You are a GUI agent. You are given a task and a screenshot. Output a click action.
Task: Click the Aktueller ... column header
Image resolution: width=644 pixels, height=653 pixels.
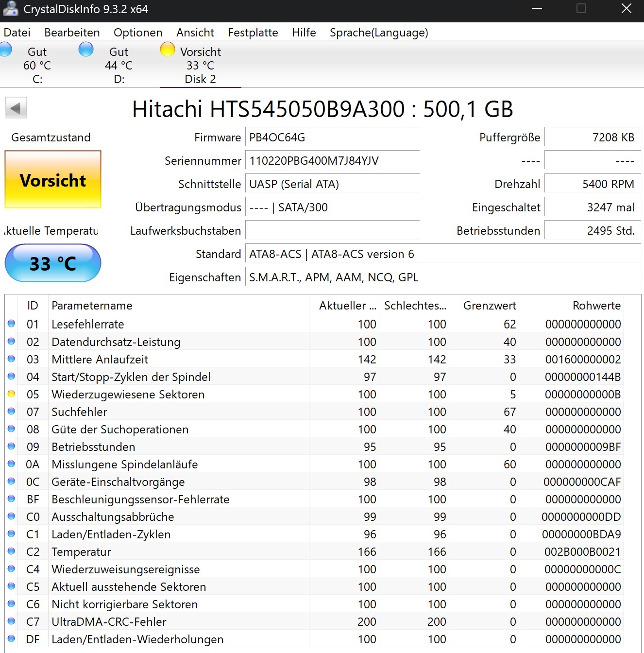pyautogui.click(x=344, y=306)
